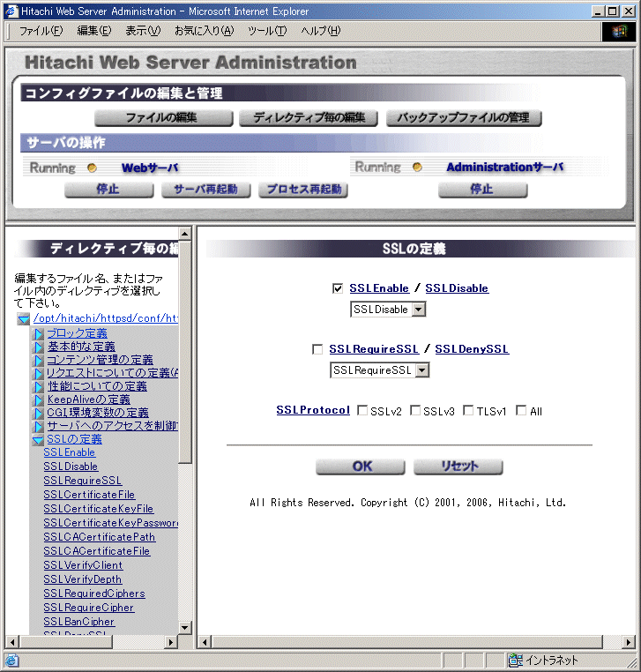
Task: Select SSLVerifyClient in the directive tree
Action: [x=83, y=565]
